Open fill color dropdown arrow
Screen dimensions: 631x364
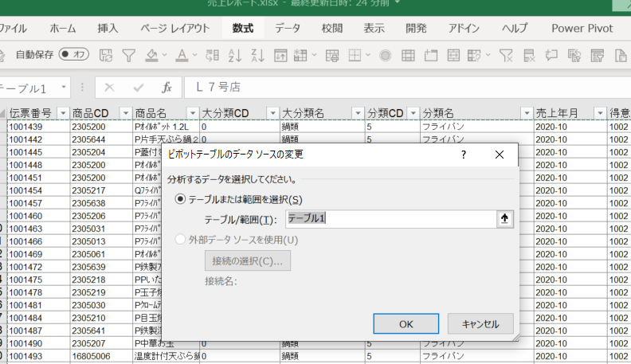coord(164,55)
